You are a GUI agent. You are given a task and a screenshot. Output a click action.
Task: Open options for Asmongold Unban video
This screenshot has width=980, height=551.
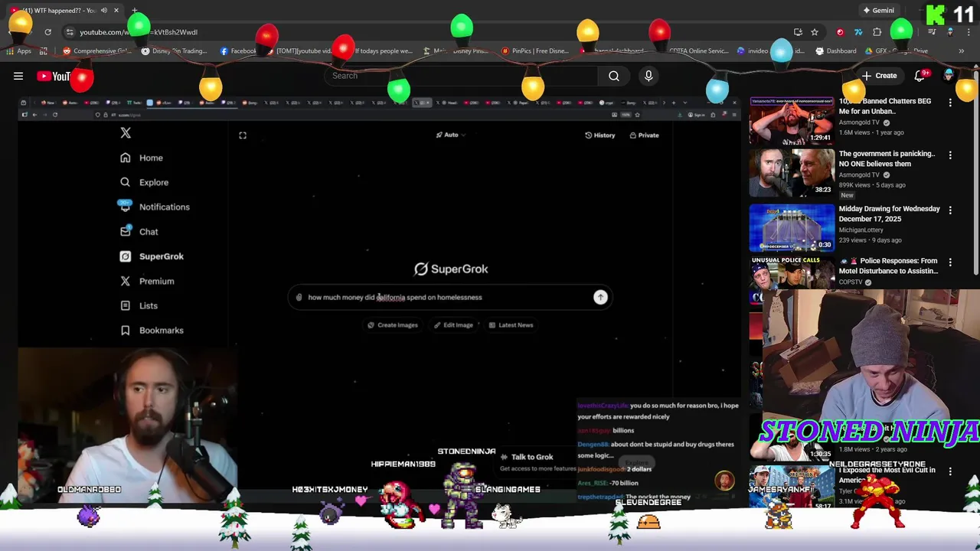pos(950,102)
